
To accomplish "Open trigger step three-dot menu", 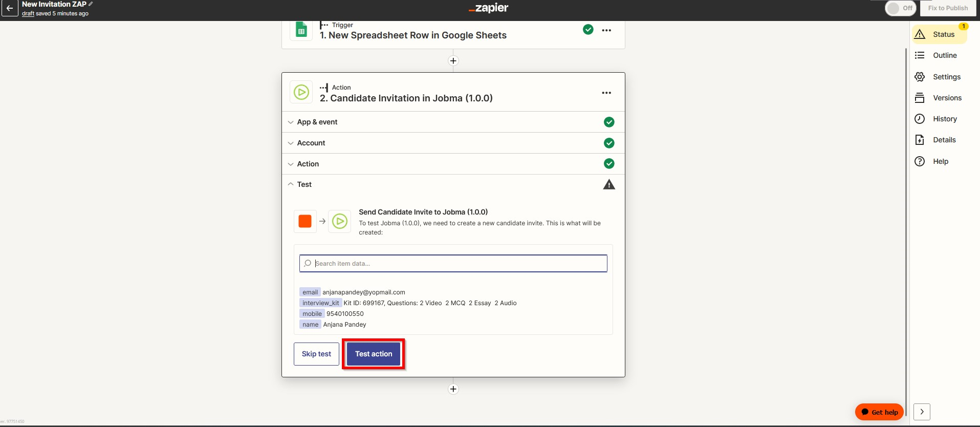I will click(606, 30).
